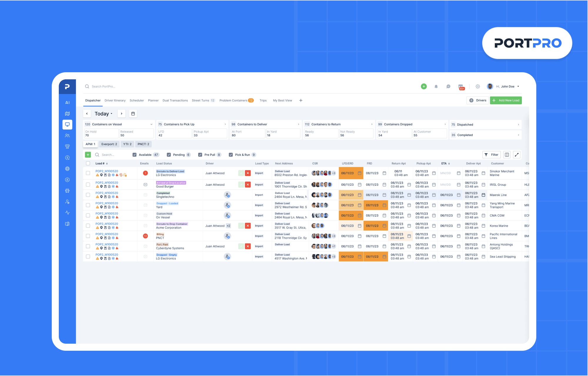The width and height of the screenshot is (588, 376).
Task: Open the chat messages icon
Action: (x=448, y=86)
